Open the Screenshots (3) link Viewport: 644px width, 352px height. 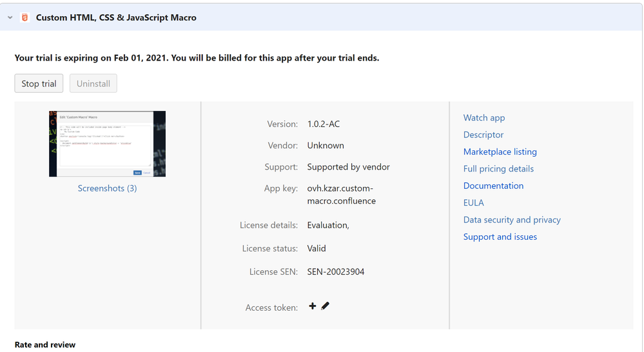point(107,188)
